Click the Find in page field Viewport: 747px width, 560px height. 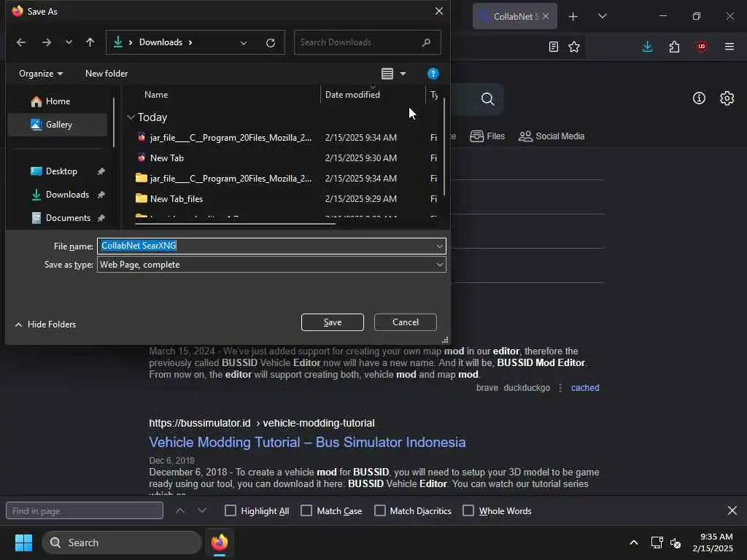click(85, 511)
